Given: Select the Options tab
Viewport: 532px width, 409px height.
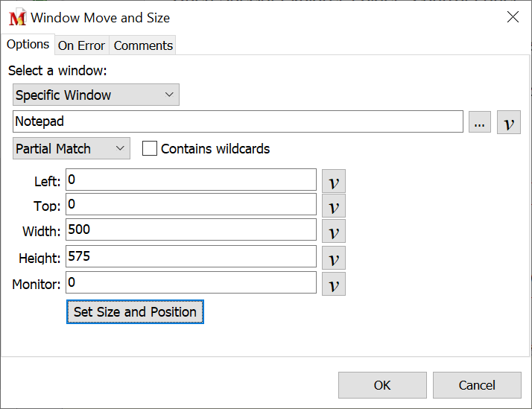Looking at the screenshot, I should 28,45.
